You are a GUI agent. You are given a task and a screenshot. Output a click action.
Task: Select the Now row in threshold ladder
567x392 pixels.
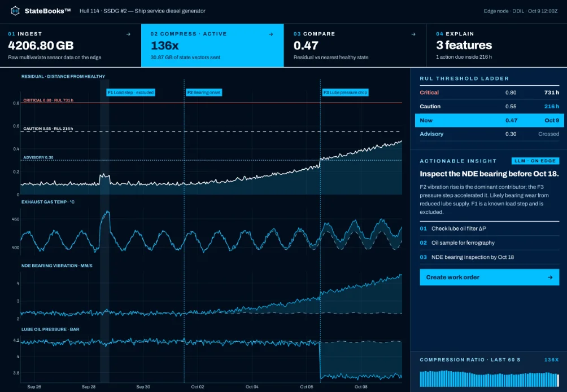[x=489, y=120]
